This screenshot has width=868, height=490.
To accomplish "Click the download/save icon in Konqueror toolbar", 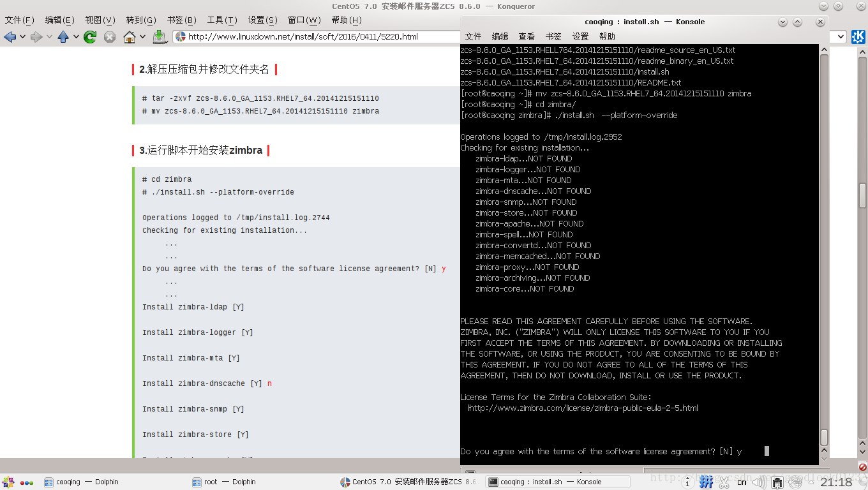I will point(160,36).
